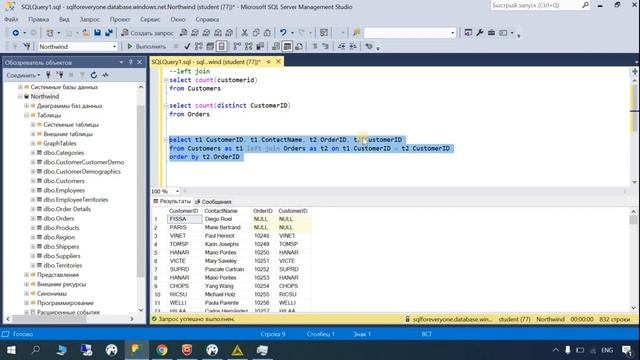Click the ContactName column header
The width and height of the screenshot is (640, 360).
pyautogui.click(x=221, y=211)
